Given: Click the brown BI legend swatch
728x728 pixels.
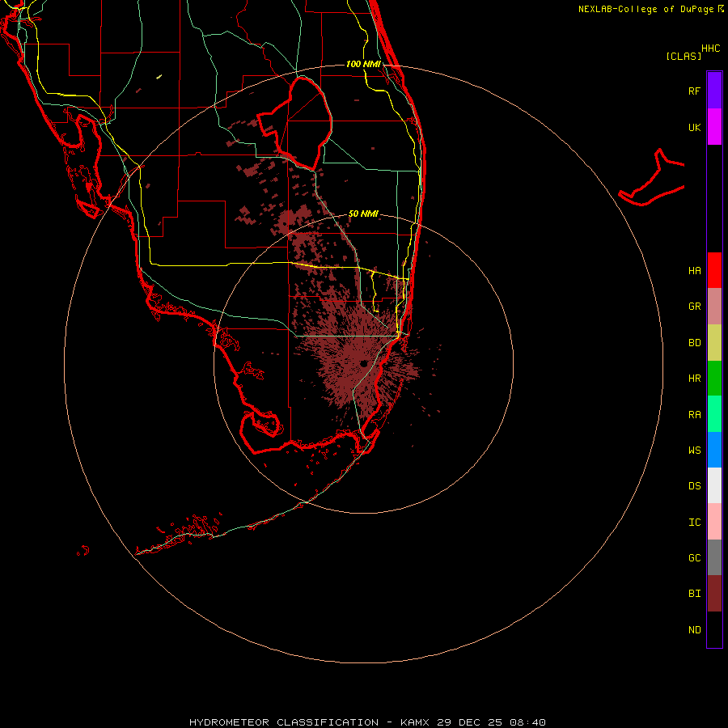Looking at the screenshot, I should pos(714,594).
